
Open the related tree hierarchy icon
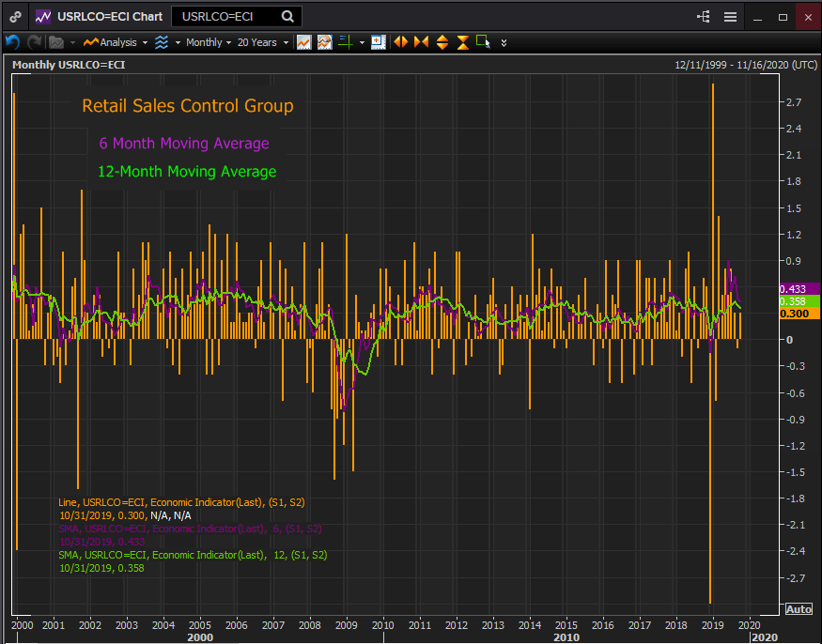point(704,17)
